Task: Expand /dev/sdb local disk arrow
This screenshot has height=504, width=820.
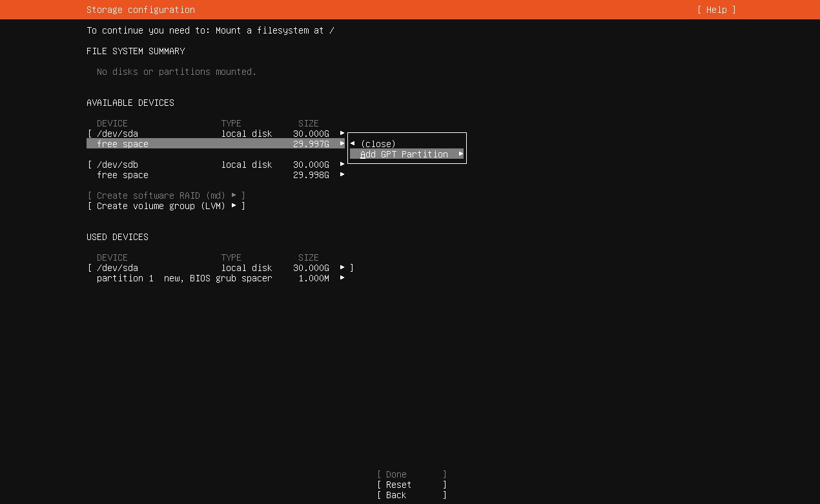Action: pos(342,165)
